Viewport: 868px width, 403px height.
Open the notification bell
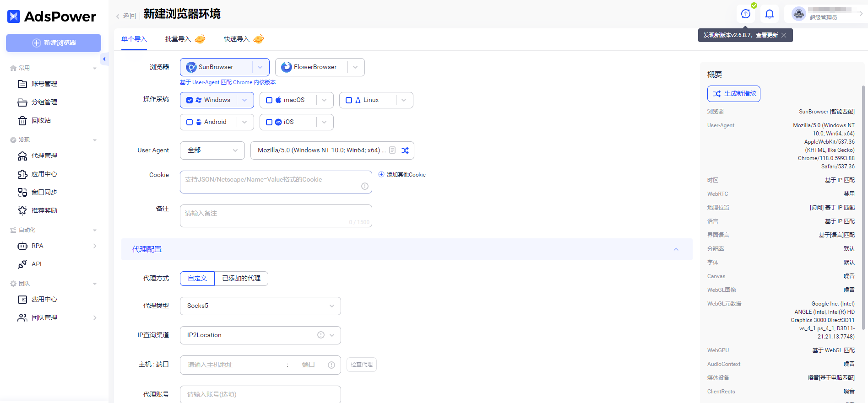coord(770,14)
